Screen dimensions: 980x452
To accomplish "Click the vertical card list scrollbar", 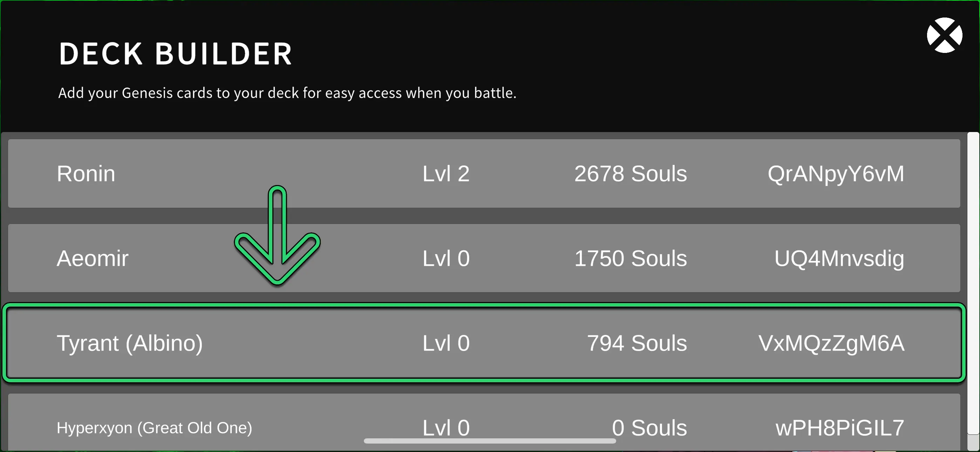I will 973,282.
